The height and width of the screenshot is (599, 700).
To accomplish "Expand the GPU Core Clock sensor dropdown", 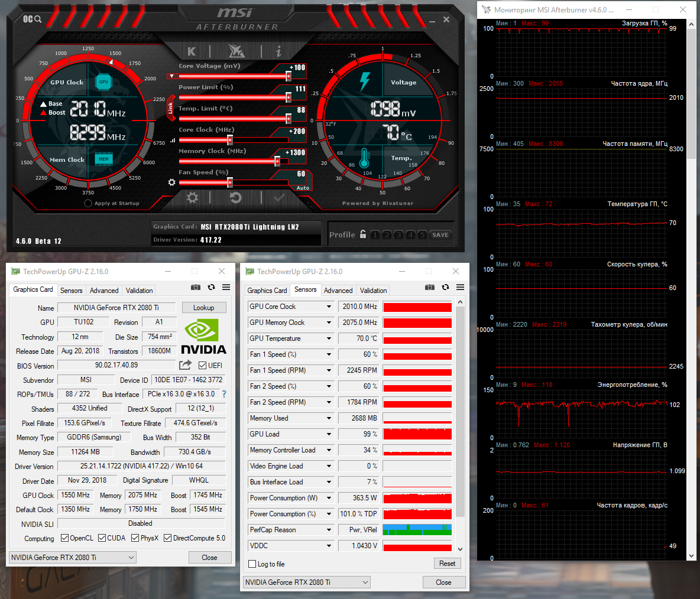I will click(x=329, y=307).
